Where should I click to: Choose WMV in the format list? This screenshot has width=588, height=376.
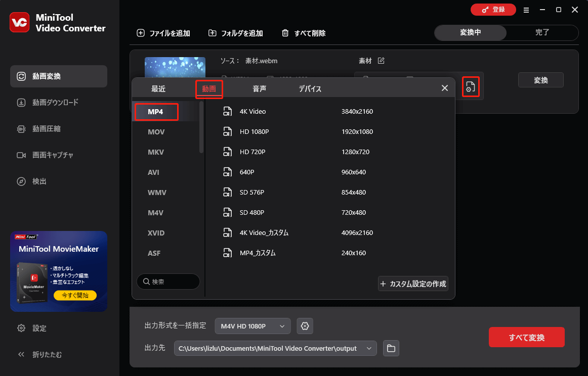157,193
